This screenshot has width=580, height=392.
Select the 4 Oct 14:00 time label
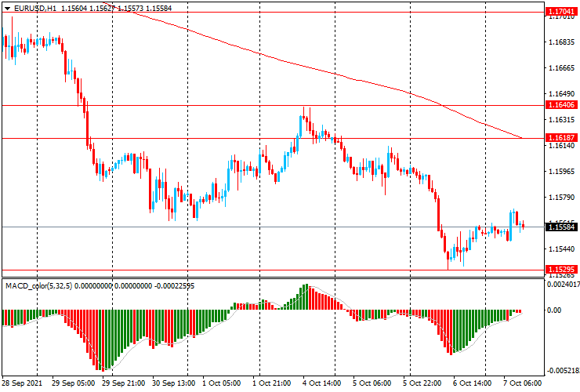(322, 383)
